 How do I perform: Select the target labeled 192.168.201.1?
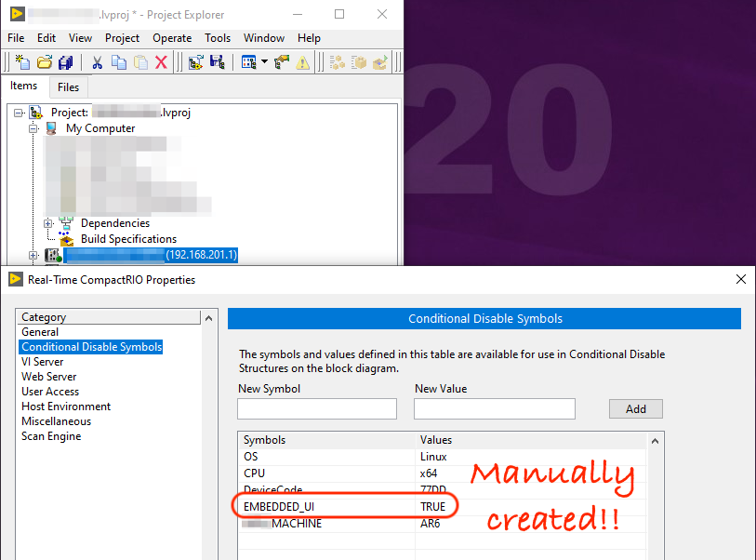pos(151,255)
